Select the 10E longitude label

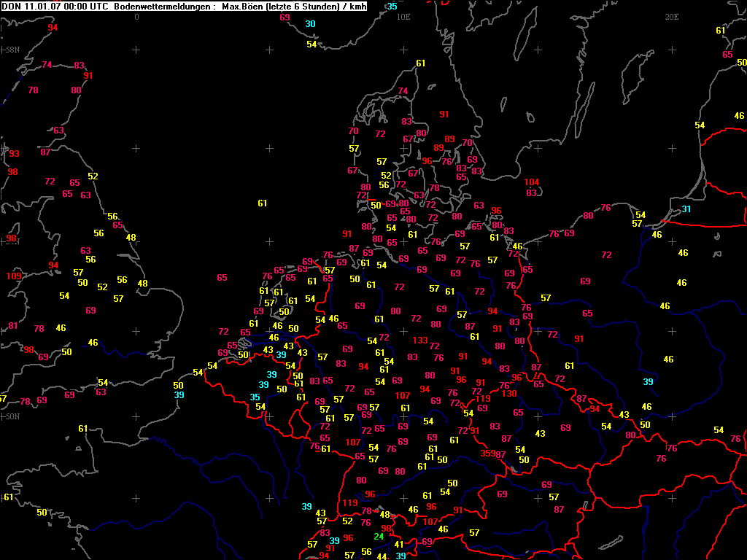pyautogui.click(x=403, y=17)
